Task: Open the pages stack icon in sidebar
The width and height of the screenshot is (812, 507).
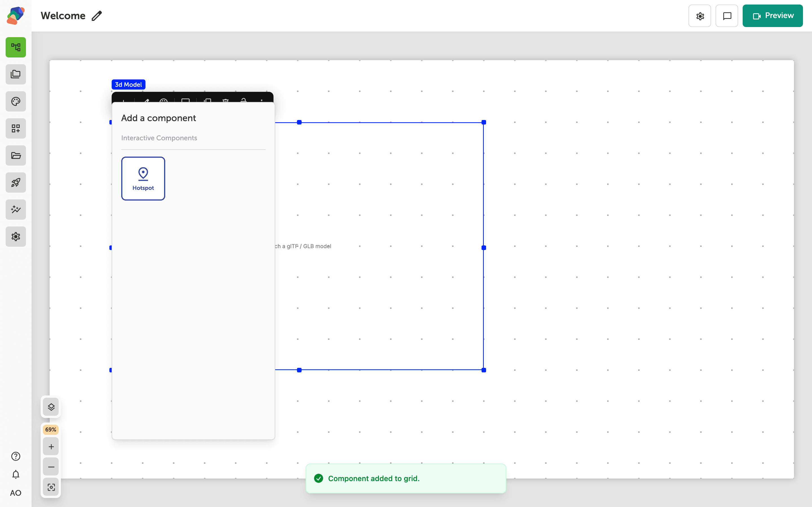Action: coord(16,74)
